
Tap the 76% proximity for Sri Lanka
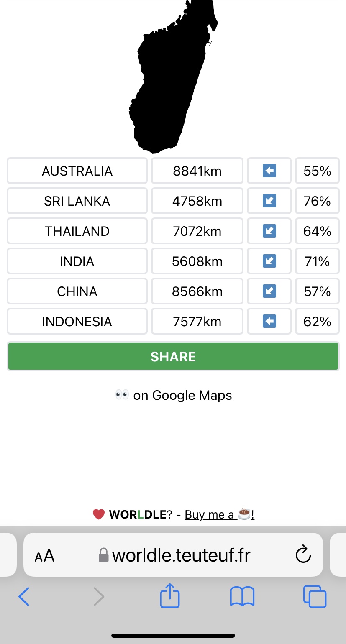coord(317,201)
